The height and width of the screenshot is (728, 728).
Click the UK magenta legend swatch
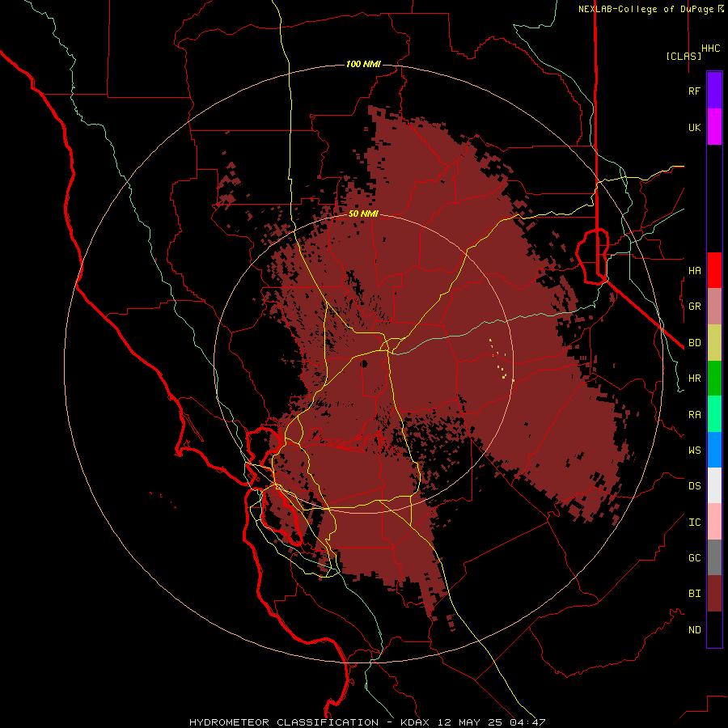point(714,127)
